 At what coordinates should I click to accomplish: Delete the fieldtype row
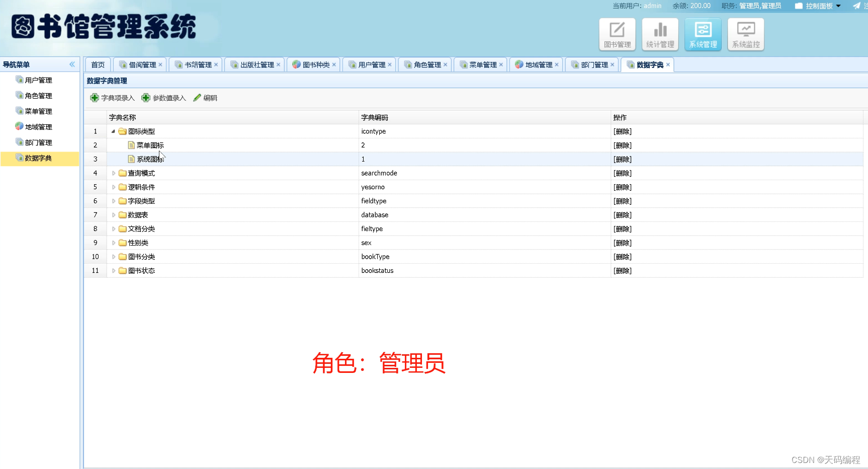click(x=623, y=201)
